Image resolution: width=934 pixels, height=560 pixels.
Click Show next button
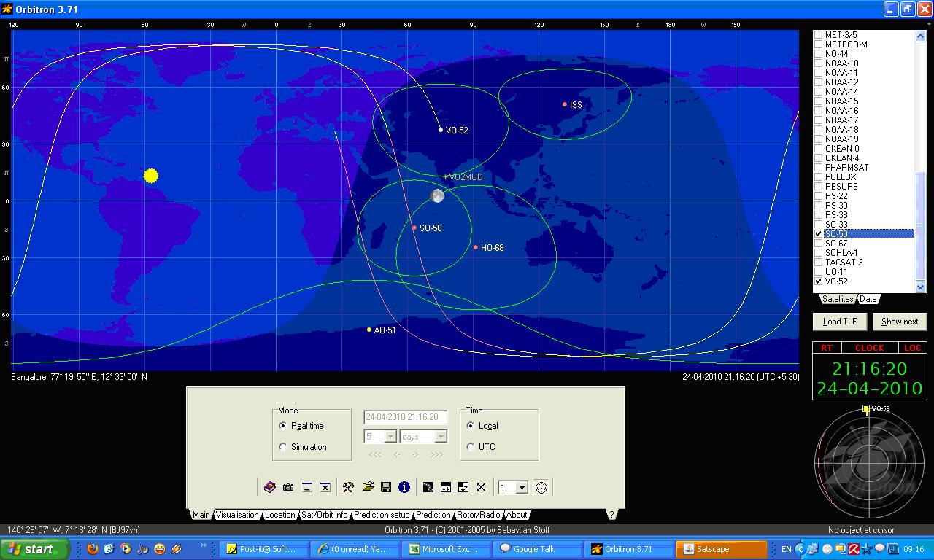(900, 322)
